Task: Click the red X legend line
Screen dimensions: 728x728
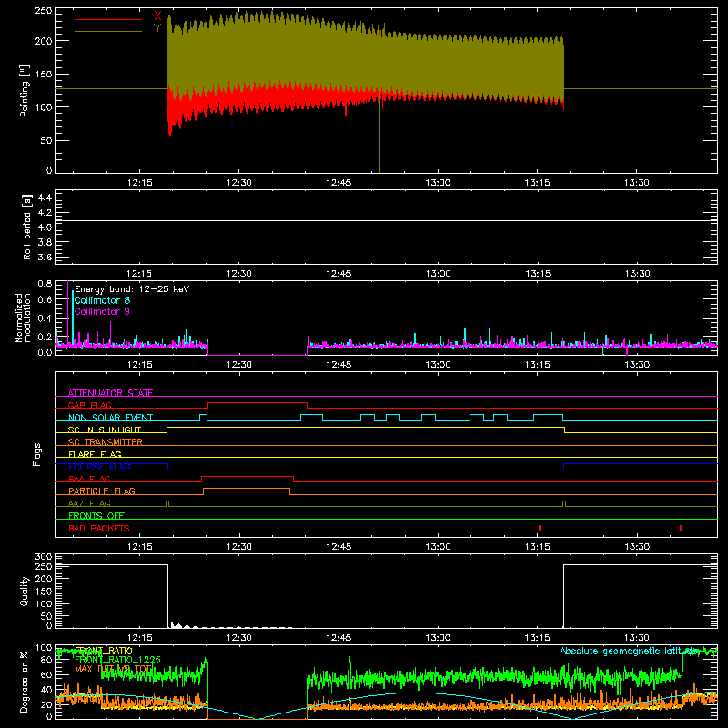Action: (108, 19)
